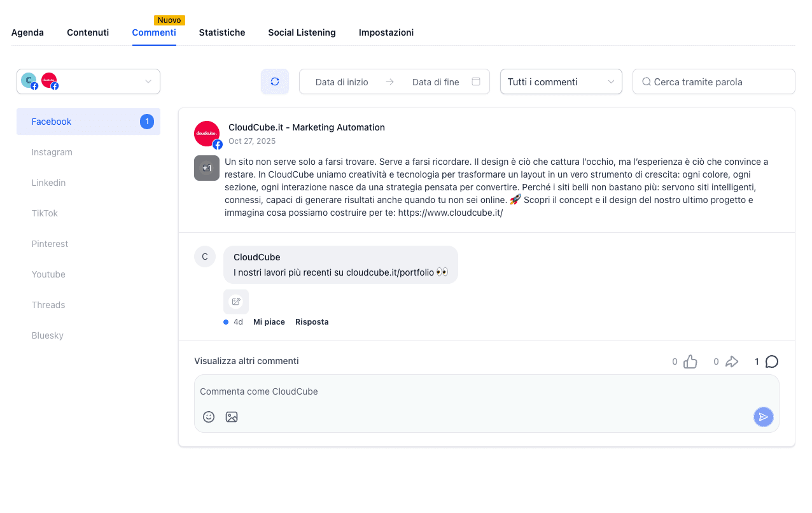The width and height of the screenshot is (812, 513).
Task: Go to the Impostazioni tab
Action: pos(386,32)
